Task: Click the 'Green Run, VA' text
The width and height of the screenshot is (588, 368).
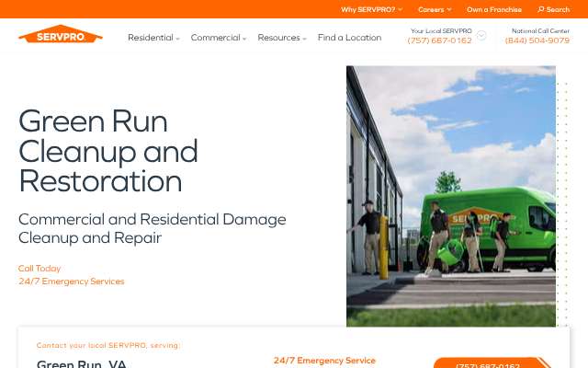Action: pyautogui.click(x=82, y=363)
